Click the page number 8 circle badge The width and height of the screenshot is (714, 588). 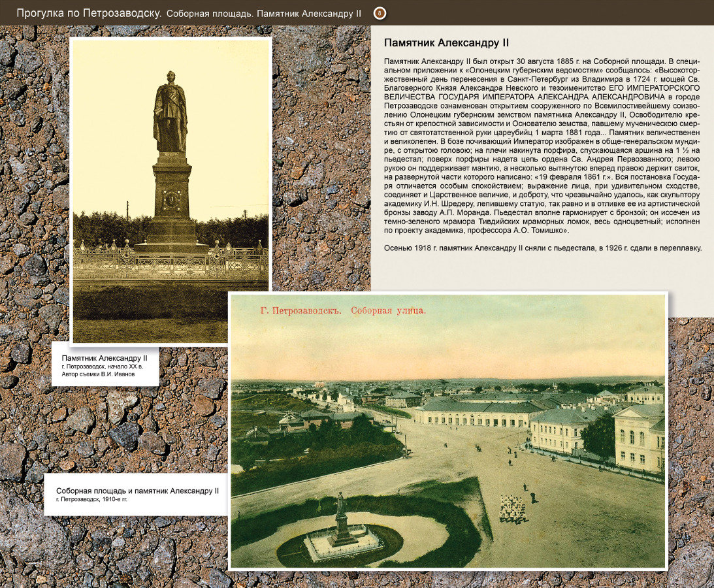click(x=380, y=13)
